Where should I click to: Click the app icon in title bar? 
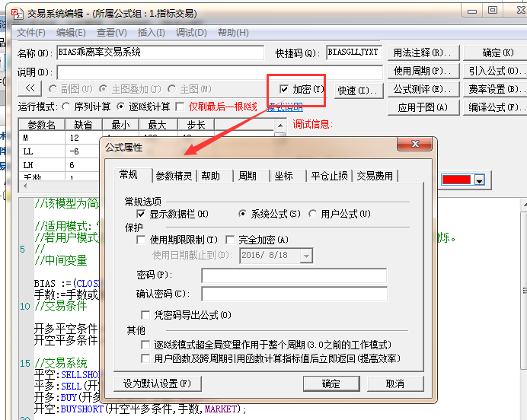pos(9,14)
